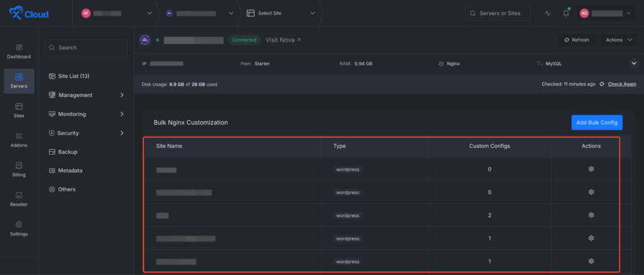The width and height of the screenshot is (644, 275).
Task: Click the notification bell icon
Action: pos(565,13)
